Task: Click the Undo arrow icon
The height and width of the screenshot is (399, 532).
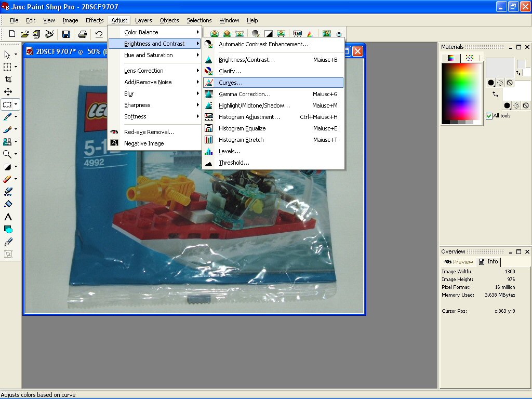Action: [99, 34]
